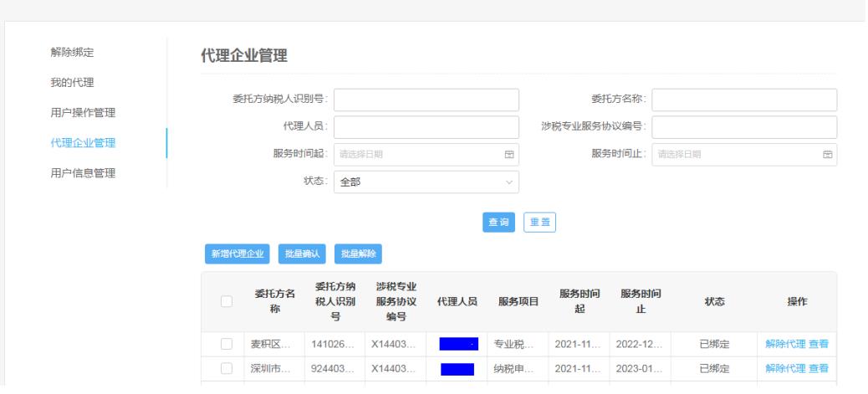The width and height of the screenshot is (868, 394).
Task: Go to 解除绑定 in sidebar
Action: [x=70, y=53]
